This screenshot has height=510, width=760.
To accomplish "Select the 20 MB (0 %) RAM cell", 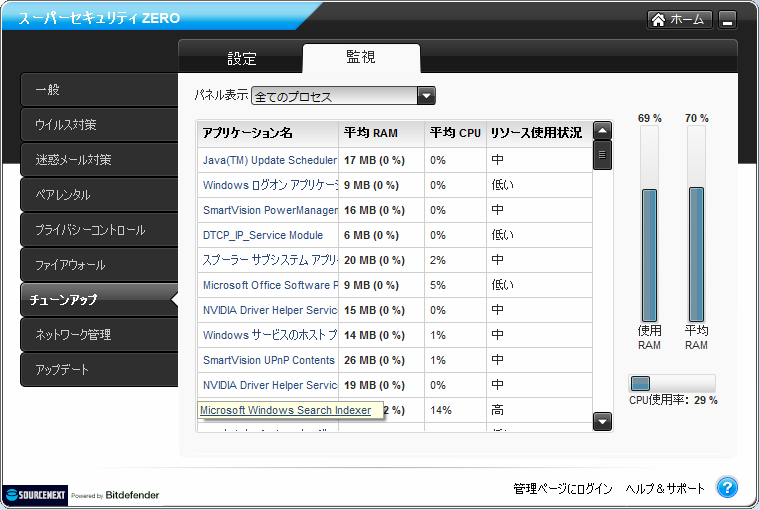I will 381,260.
